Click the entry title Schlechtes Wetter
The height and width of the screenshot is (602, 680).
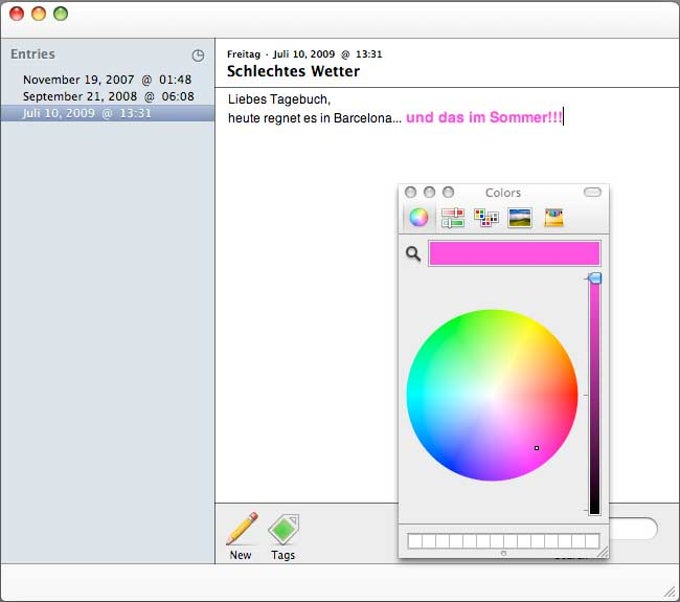coord(293,71)
